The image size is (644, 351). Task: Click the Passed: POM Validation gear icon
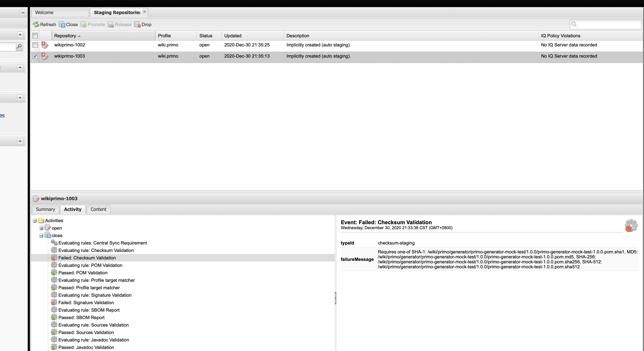tap(54, 273)
